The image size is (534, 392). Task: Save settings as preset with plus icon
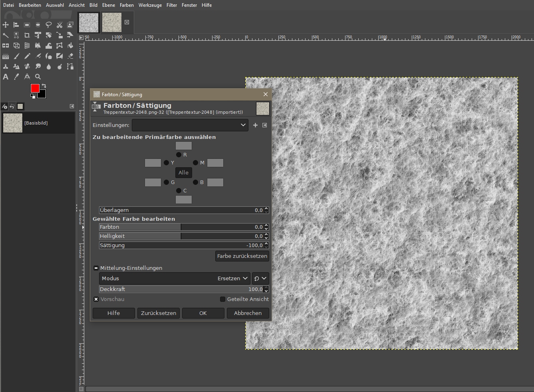255,125
